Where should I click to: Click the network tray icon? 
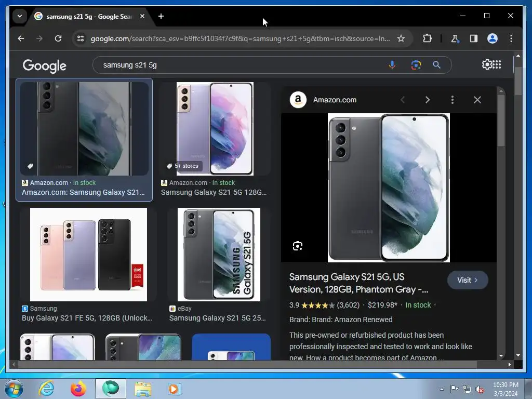click(467, 389)
